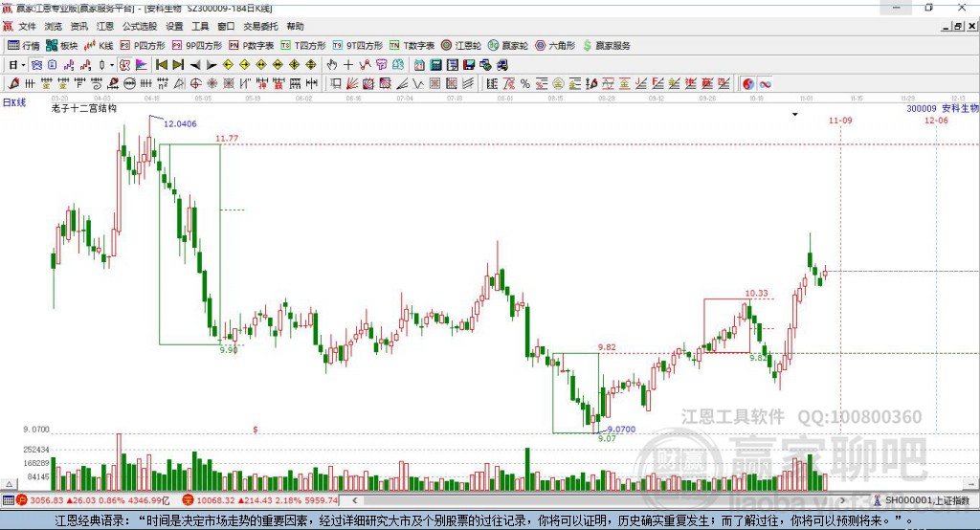
Task: Click the 板块 sector toolbar button
Action: tap(62, 46)
